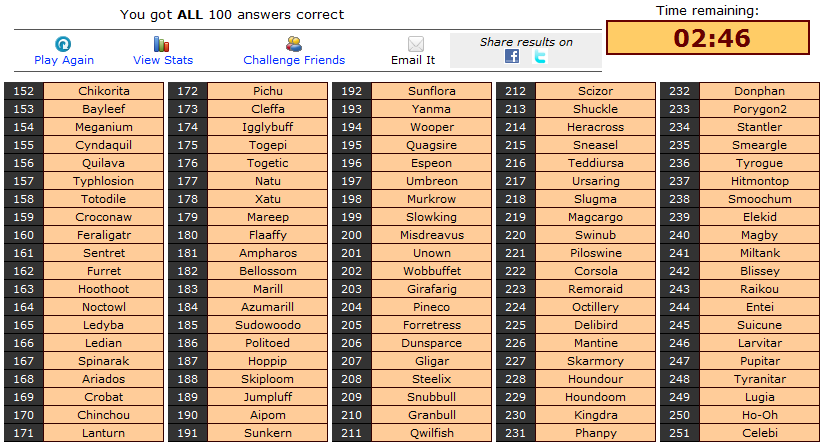Click the Play Again refresh icon
Screen dimensions: 831x446
63,44
